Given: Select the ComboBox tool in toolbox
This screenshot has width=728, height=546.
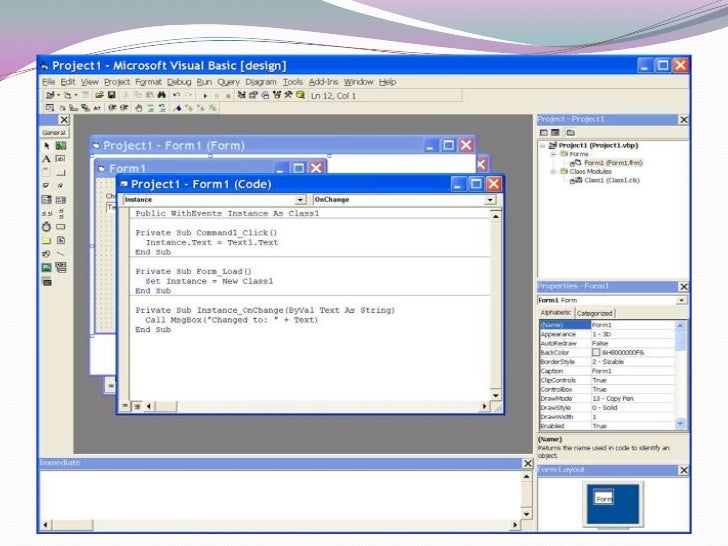Looking at the screenshot, I should click(x=46, y=200).
